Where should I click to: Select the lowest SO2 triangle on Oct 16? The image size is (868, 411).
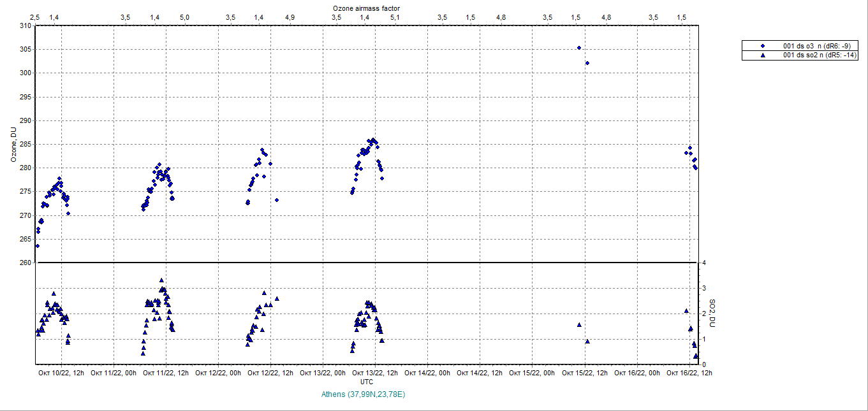(x=696, y=356)
